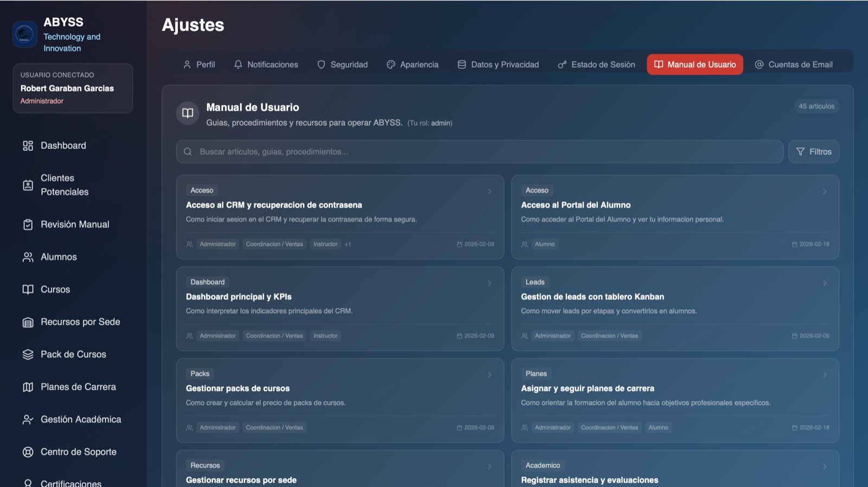Switch to the Apariencia tab
This screenshot has width=868, height=487.
[412, 65]
